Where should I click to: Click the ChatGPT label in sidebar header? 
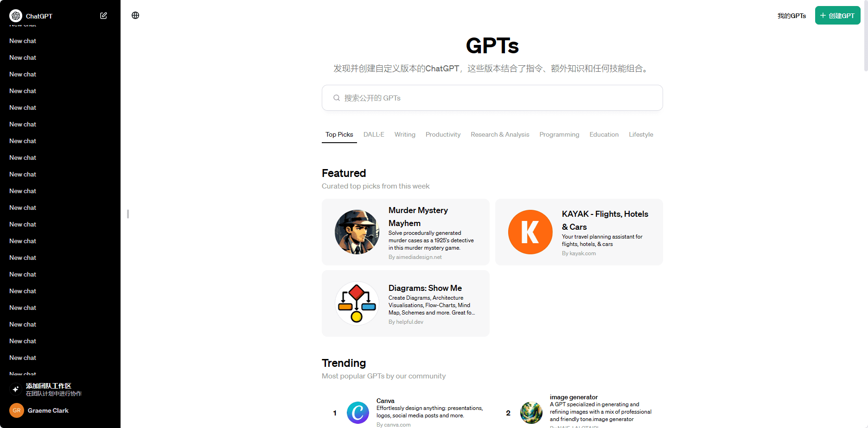(x=39, y=16)
